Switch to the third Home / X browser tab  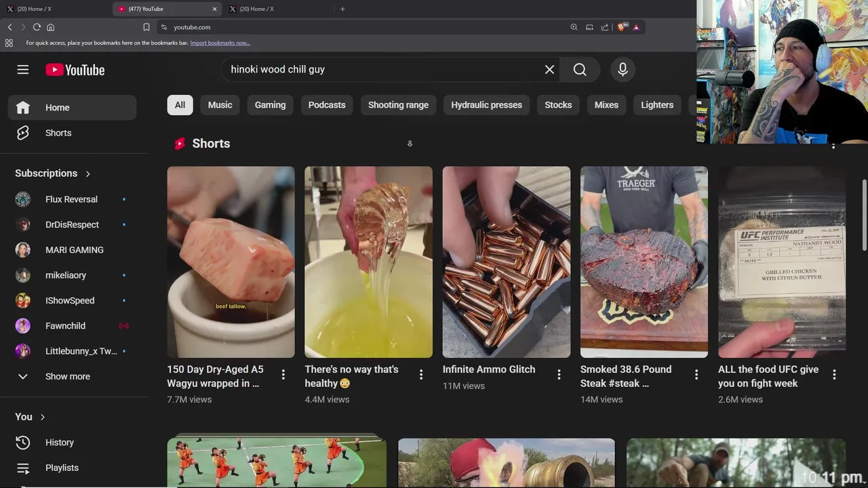[278, 9]
